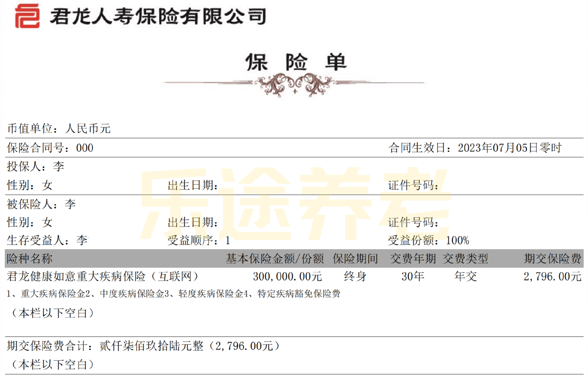588x378 pixels.
Task: Click the 保险单 document title
Action: point(296,62)
